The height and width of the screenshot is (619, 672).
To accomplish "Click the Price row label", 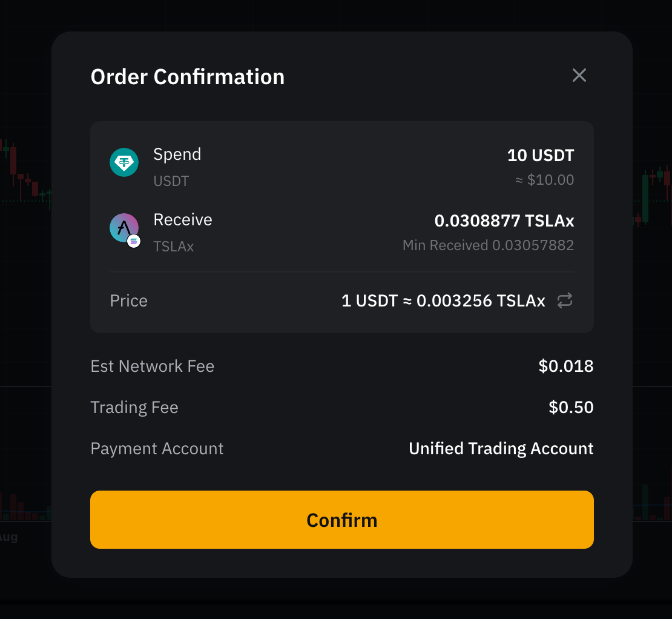I will [x=128, y=300].
